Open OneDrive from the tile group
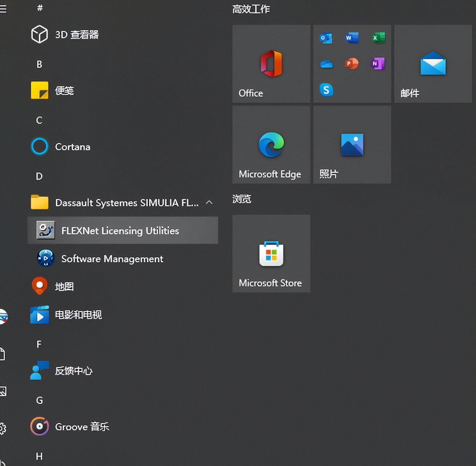 326,64
